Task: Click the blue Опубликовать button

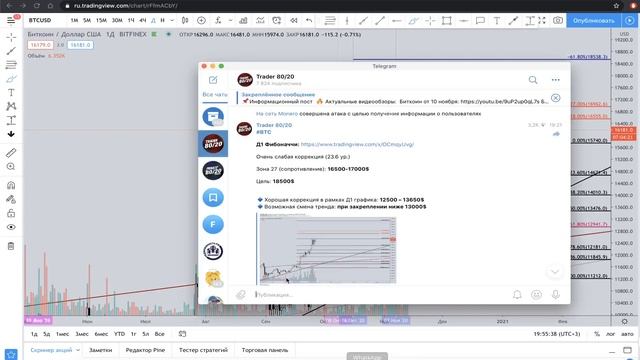Action: (593, 20)
